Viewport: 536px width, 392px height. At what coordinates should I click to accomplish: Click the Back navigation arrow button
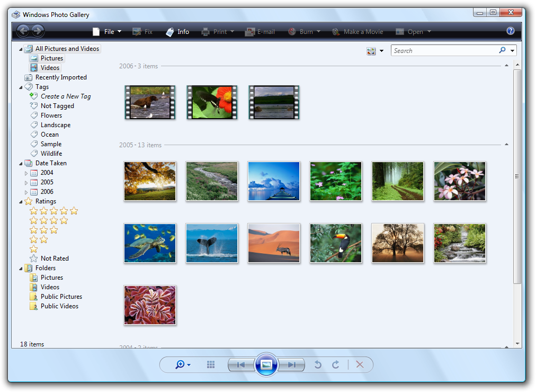pos(23,31)
